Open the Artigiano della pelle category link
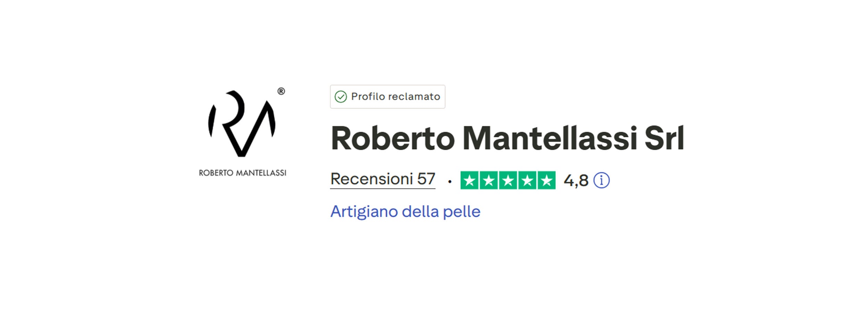 [405, 211]
